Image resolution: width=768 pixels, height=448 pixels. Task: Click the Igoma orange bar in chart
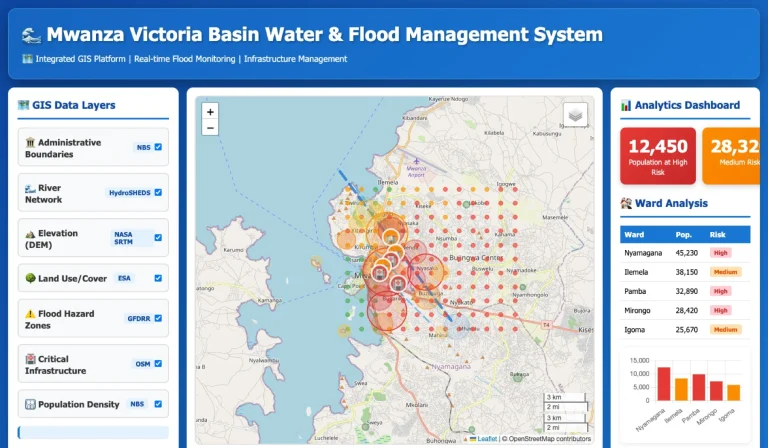click(734, 393)
